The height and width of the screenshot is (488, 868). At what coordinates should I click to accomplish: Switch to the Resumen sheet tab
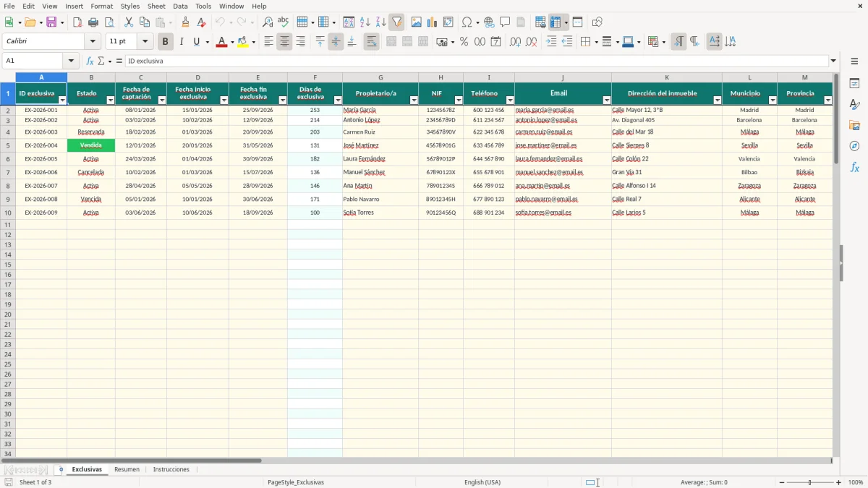(127, 469)
